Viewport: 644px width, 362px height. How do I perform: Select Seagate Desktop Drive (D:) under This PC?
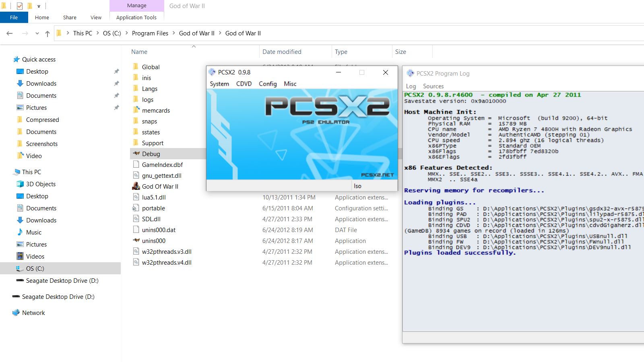coord(62,280)
